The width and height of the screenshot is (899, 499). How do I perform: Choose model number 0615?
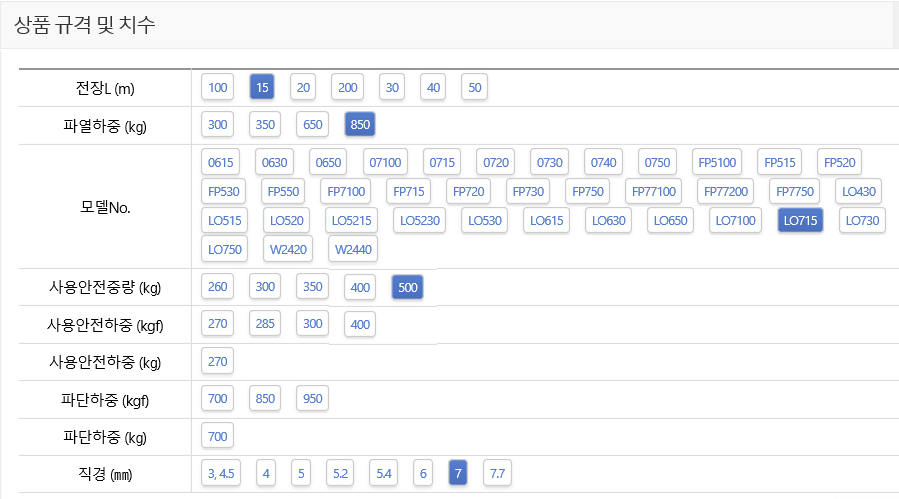click(x=221, y=162)
